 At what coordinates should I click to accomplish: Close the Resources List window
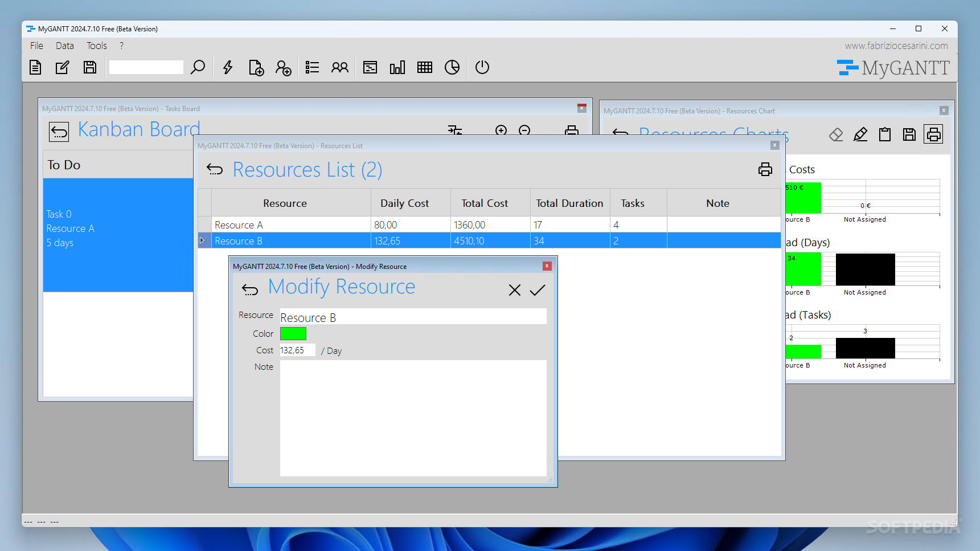point(774,145)
